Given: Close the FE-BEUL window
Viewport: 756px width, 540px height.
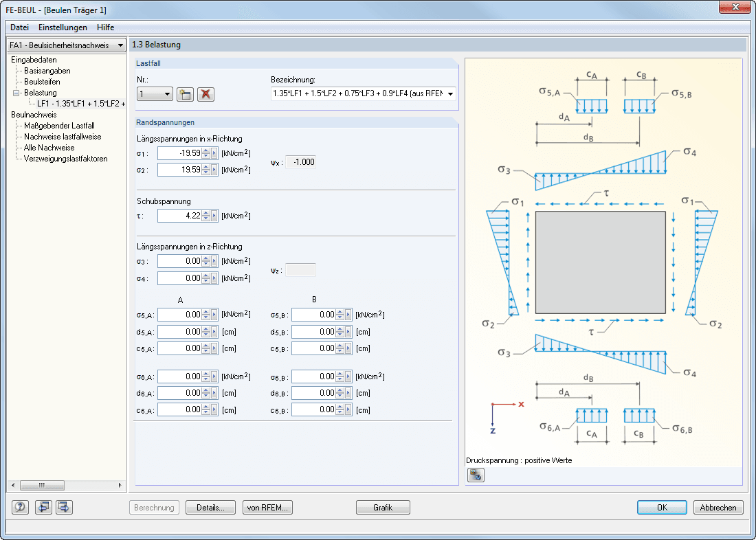Looking at the screenshot, I should click(735, 8).
